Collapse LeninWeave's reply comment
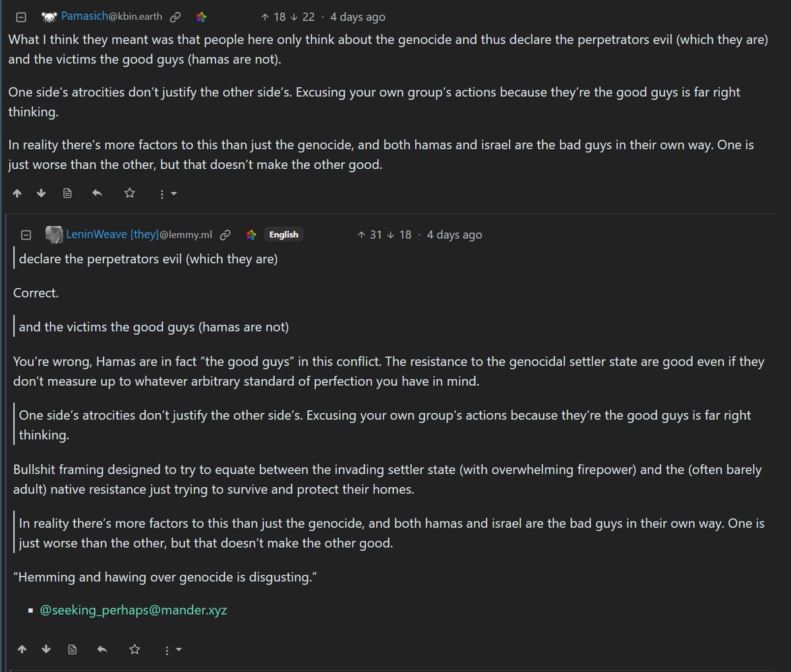Image resolution: width=791 pixels, height=672 pixels. [x=26, y=235]
